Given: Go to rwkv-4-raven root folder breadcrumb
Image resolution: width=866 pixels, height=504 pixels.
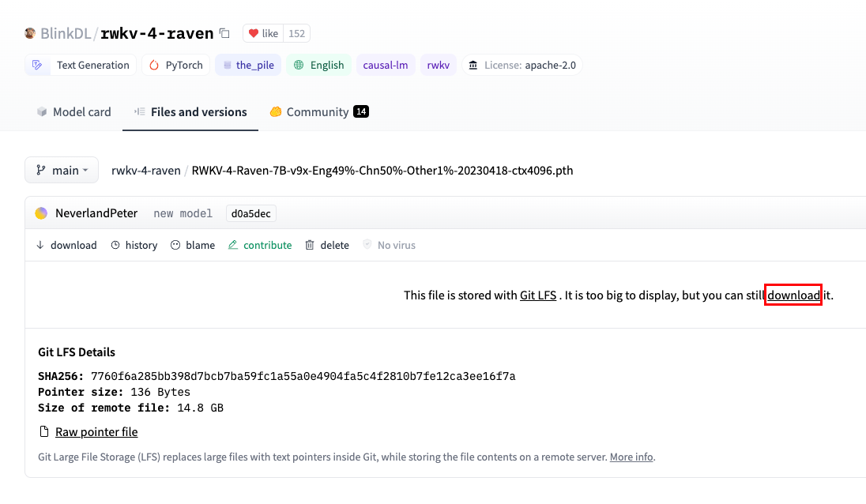Looking at the screenshot, I should 145,170.
